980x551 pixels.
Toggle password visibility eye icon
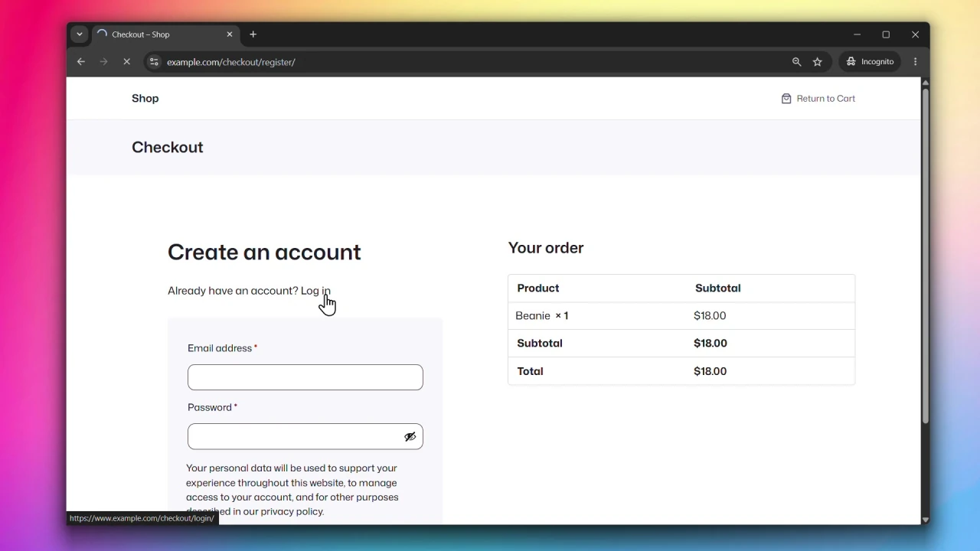[x=410, y=437]
